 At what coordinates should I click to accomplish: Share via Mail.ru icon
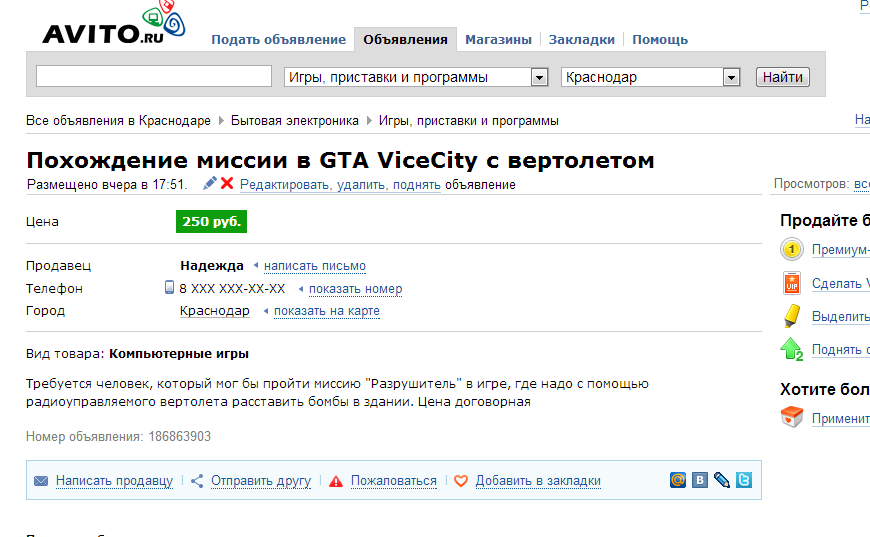coord(677,480)
